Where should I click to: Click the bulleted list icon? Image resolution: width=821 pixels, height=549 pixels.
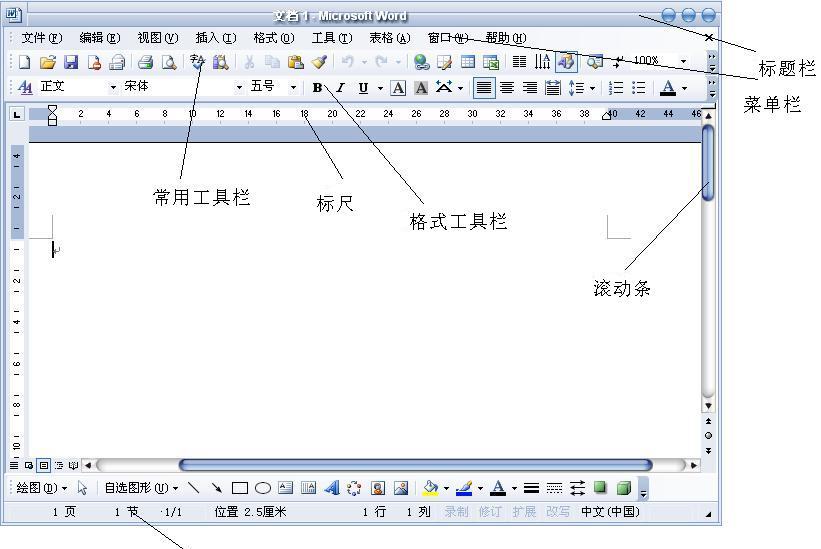pyautogui.click(x=639, y=88)
